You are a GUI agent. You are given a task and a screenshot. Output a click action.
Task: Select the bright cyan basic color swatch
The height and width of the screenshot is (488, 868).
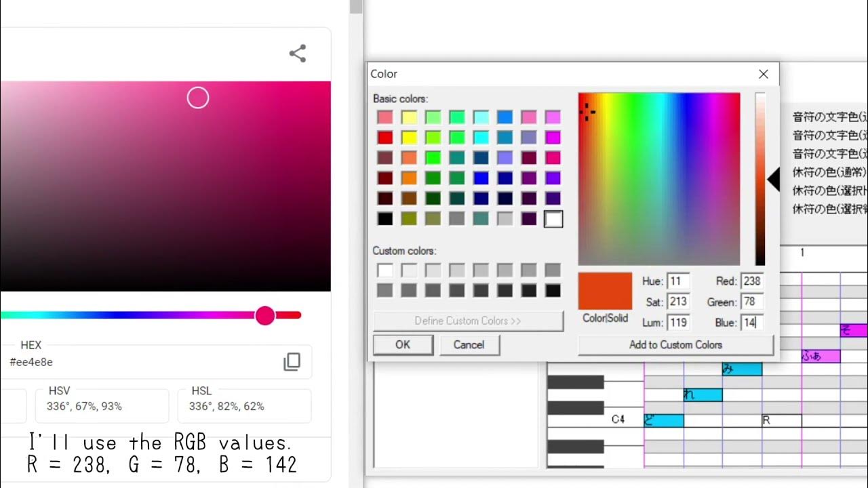481,138
